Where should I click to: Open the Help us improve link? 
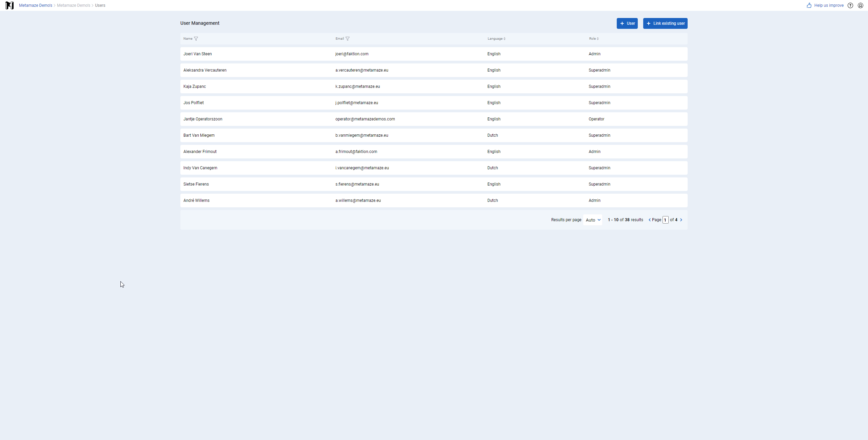tap(829, 5)
